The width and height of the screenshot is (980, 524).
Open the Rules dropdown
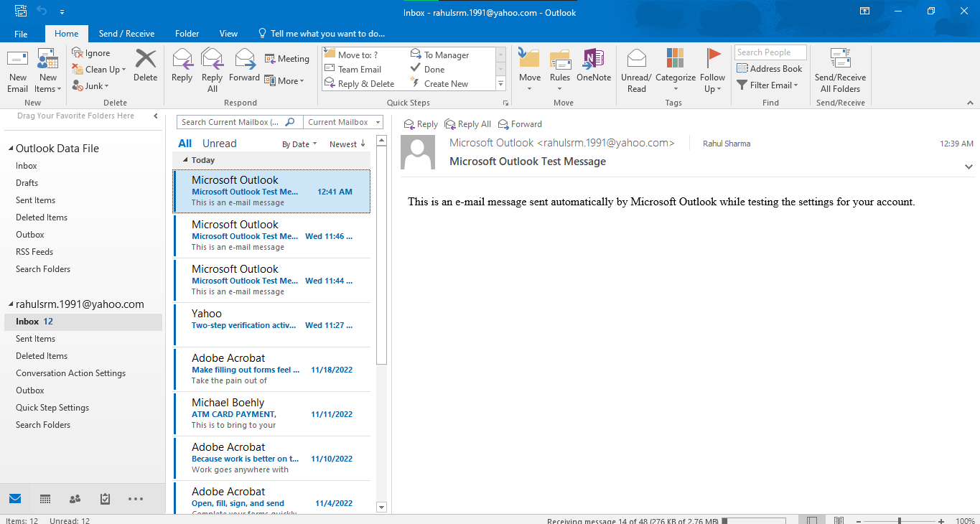(x=560, y=70)
